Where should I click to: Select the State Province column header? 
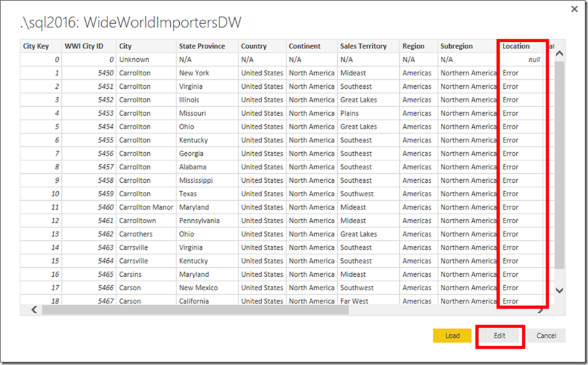click(x=207, y=46)
